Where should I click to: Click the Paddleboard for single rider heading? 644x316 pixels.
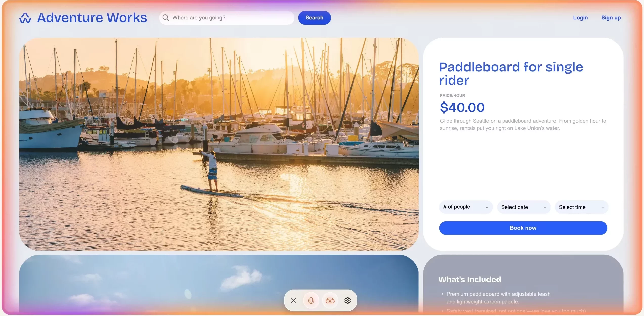pyautogui.click(x=511, y=73)
